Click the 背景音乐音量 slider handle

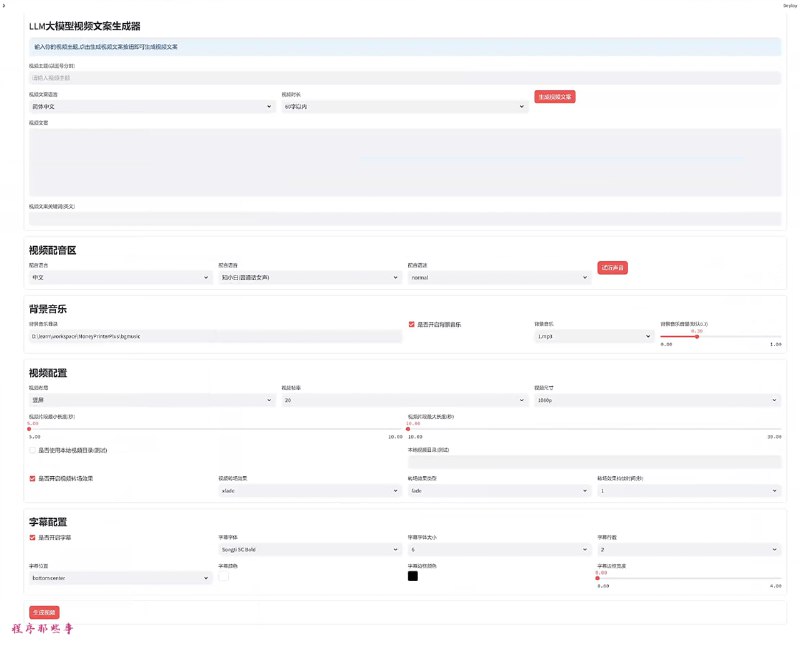(x=697, y=336)
